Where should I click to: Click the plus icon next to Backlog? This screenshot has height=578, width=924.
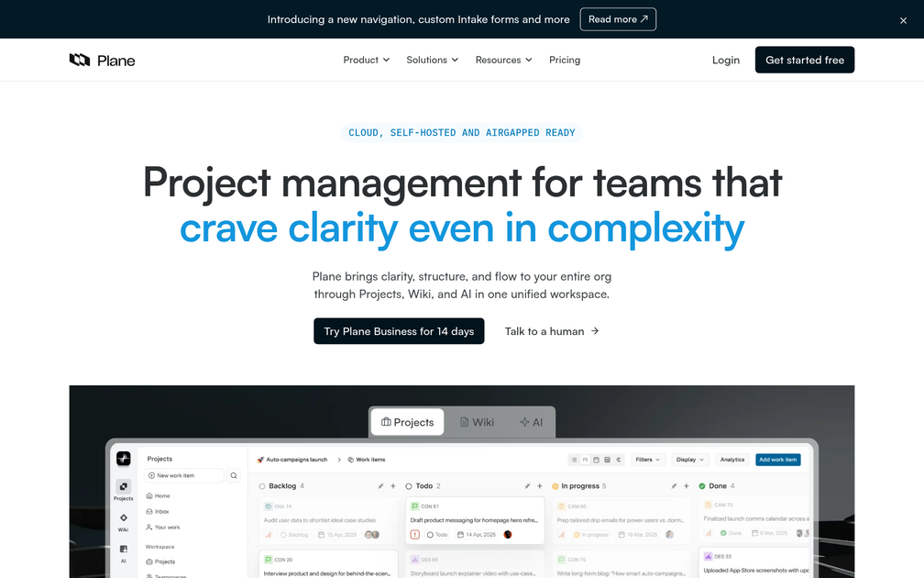[393, 486]
